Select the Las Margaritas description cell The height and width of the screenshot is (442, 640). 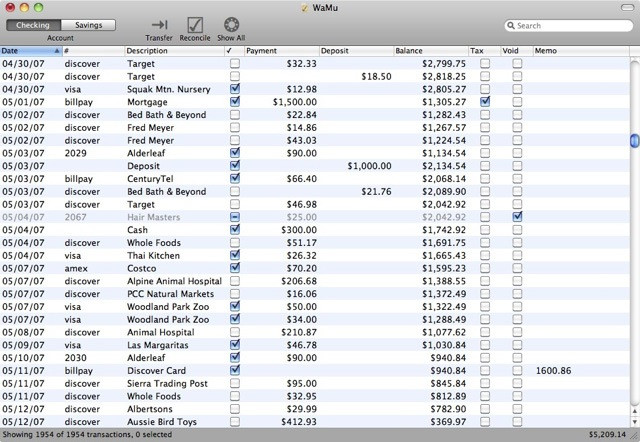click(x=158, y=345)
